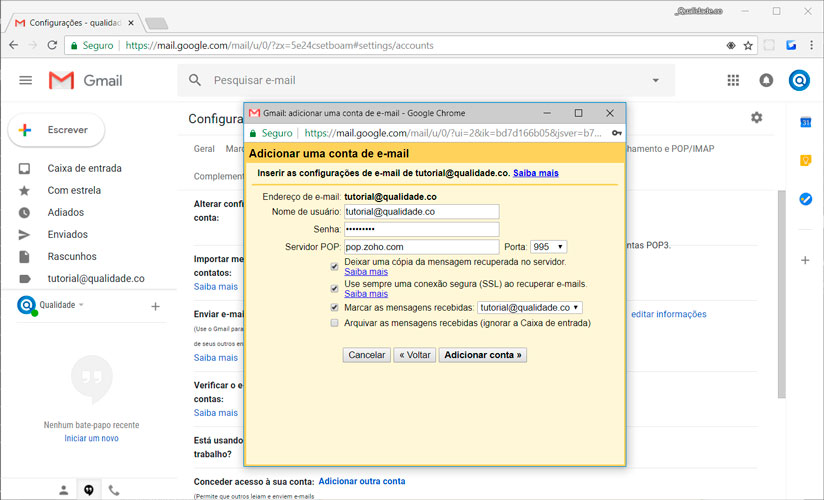Click the blue extension icon in Chrome toolbar
The height and width of the screenshot is (500, 824).
(791, 45)
